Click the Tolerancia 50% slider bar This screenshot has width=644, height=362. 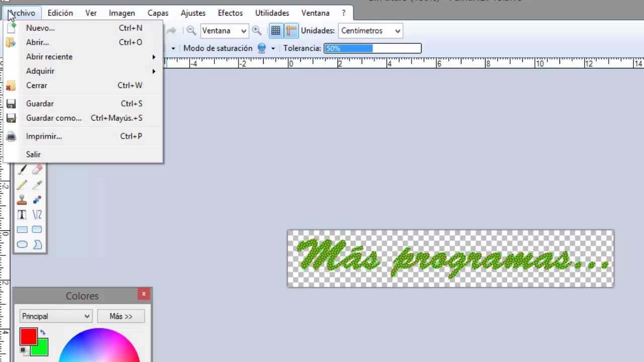pos(372,48)
